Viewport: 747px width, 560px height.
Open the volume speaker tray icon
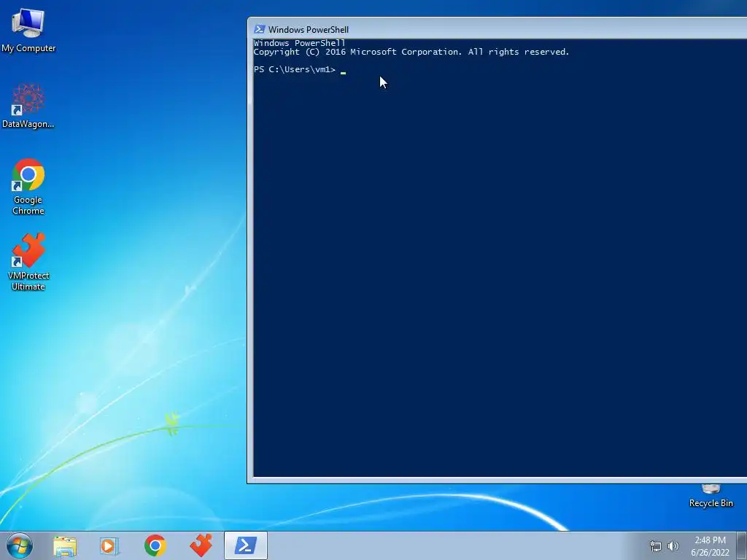point(673,546)
